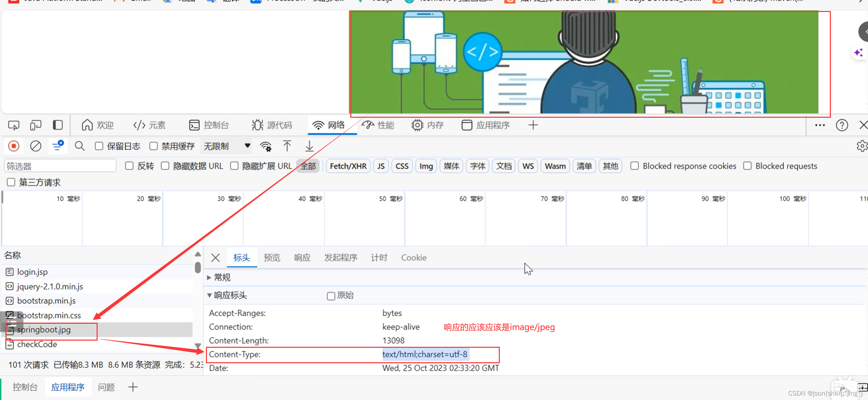This screenshot has height=400, width=868.
Task: Click the search requests magnifier icon
Action: pyautogui.click(x=79, y=146)
